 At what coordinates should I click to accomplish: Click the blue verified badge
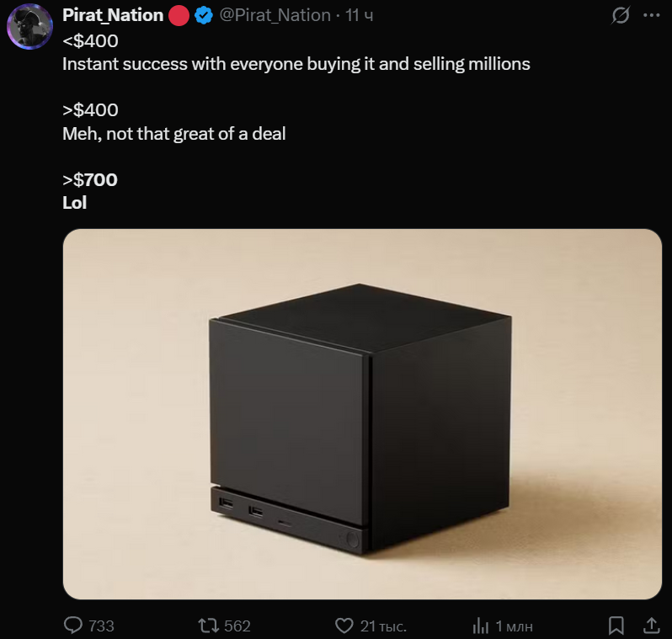(204, 15)
